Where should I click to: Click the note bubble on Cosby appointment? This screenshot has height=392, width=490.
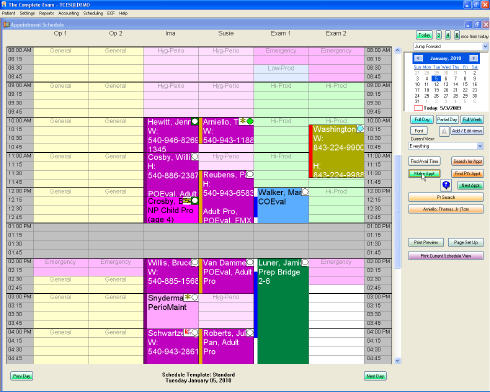[195, 157]
